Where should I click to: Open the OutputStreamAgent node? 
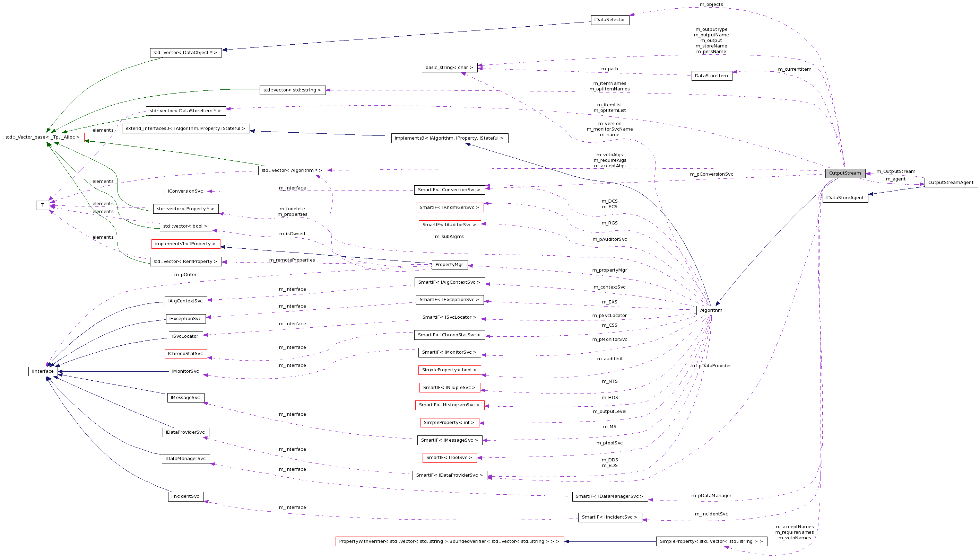click(951, 182)
